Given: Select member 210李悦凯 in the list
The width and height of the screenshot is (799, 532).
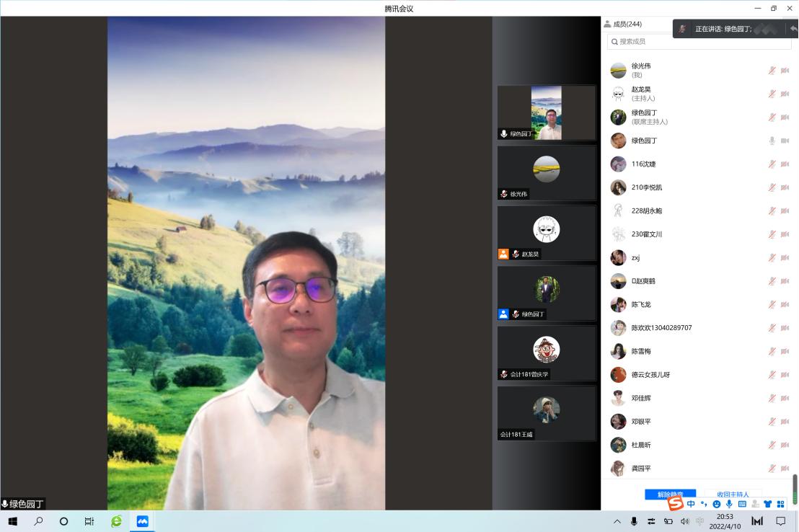Looking at the screenshot, I should coord(646,187).
